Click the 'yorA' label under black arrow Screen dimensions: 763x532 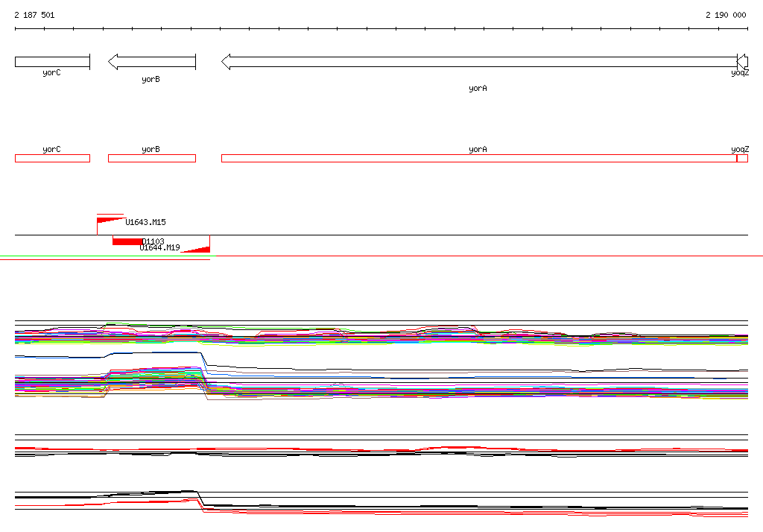coord(478,88)
